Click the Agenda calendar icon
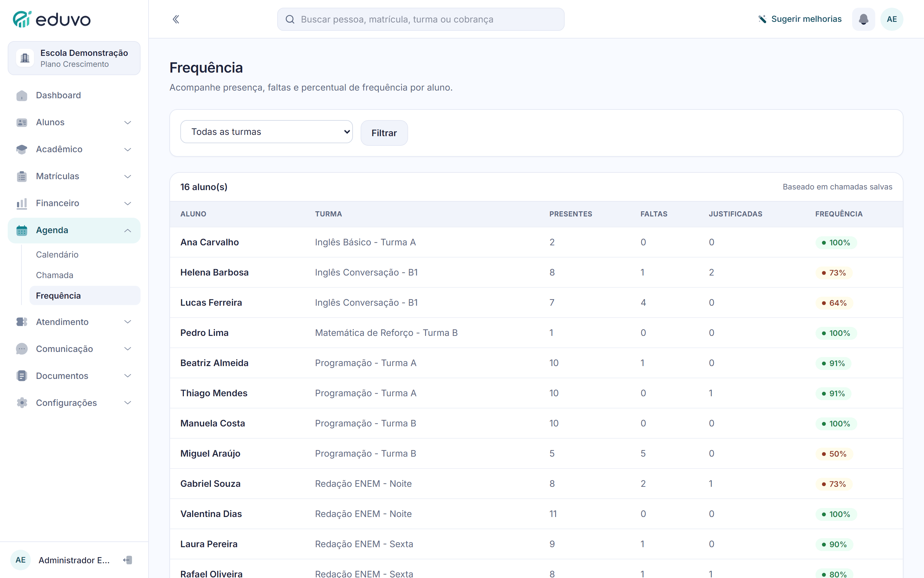Screen dimensions: 924x578 point(22,230)
